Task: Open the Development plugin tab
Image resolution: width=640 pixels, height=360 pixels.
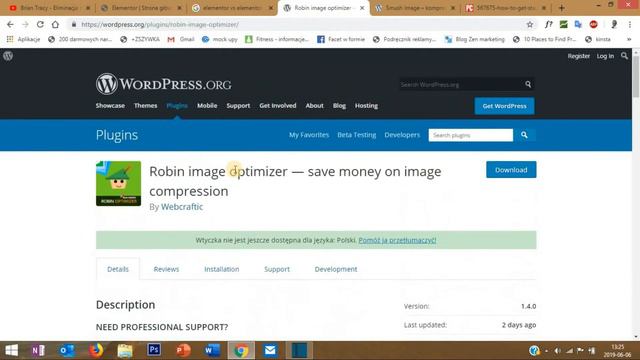Action: coord(336,269)
